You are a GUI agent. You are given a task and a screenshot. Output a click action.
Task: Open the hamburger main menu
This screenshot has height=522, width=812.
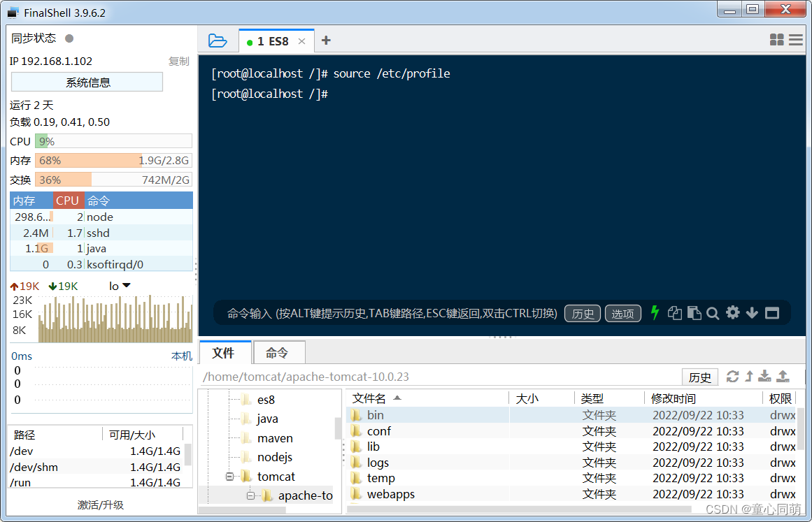click(x=796, y=40)
